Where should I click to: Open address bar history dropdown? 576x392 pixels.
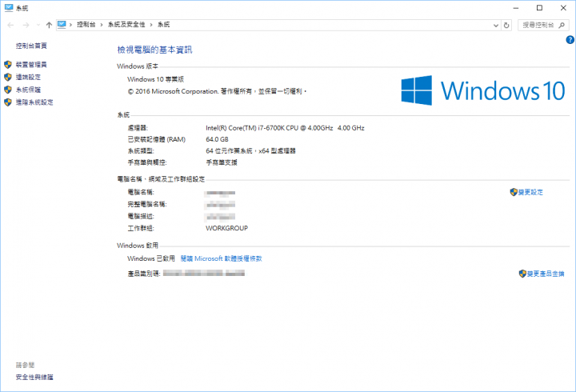click(x=495, y=26)
